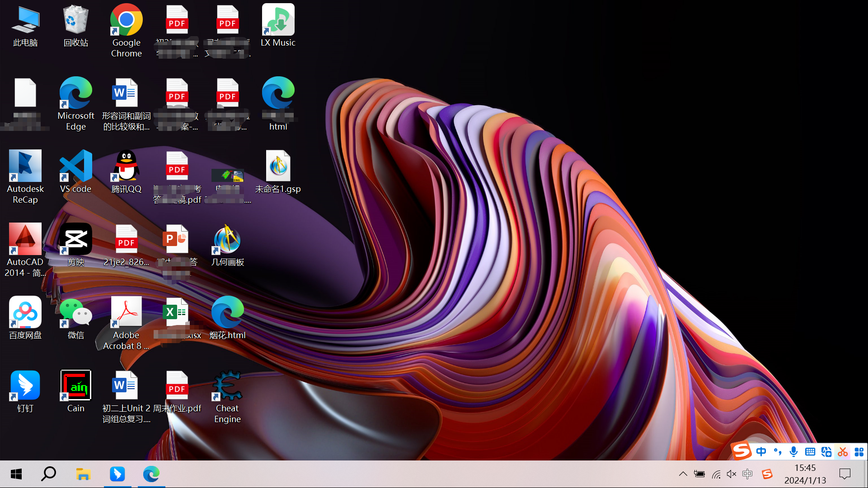
Task: Open File Explorer from the taskbar
Action: 83,474
